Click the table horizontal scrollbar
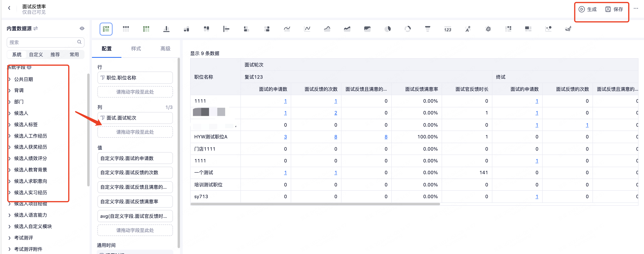This screenshot has width=644, height=254. coord(315,204)
